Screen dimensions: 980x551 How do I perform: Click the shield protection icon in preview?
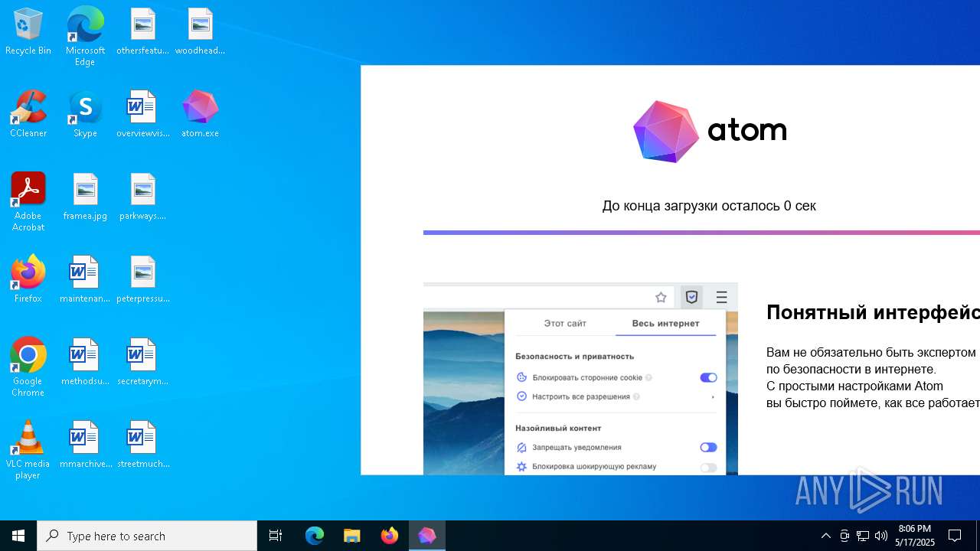point(691,297)
